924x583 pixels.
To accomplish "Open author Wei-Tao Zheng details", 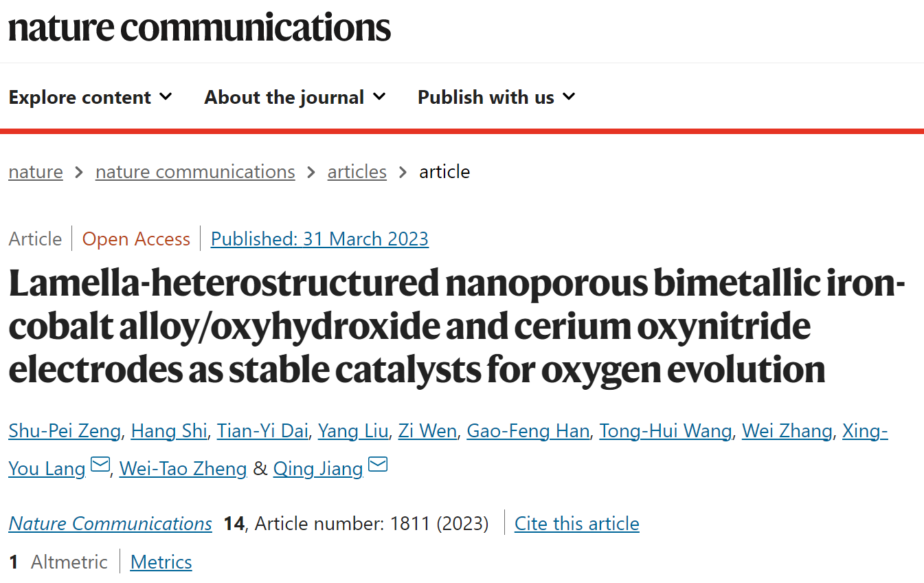I will click(183, 469).
